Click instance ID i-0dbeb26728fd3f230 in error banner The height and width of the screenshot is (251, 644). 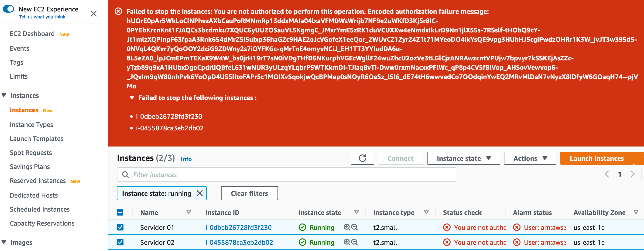tap(169, 116)
